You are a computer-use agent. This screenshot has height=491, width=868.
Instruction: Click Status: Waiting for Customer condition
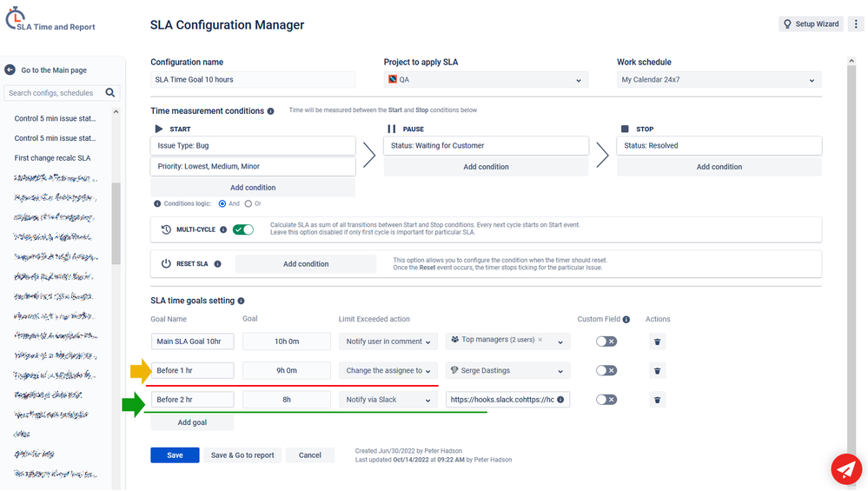click(x=486, y=146)
